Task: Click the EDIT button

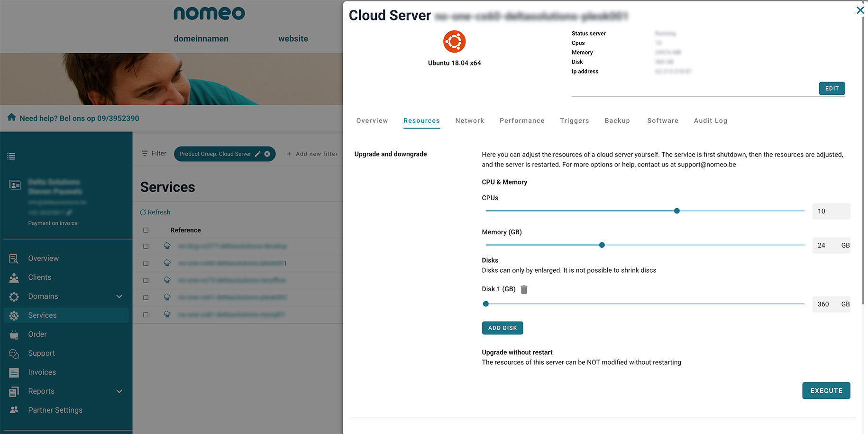Action: [832, 88]
